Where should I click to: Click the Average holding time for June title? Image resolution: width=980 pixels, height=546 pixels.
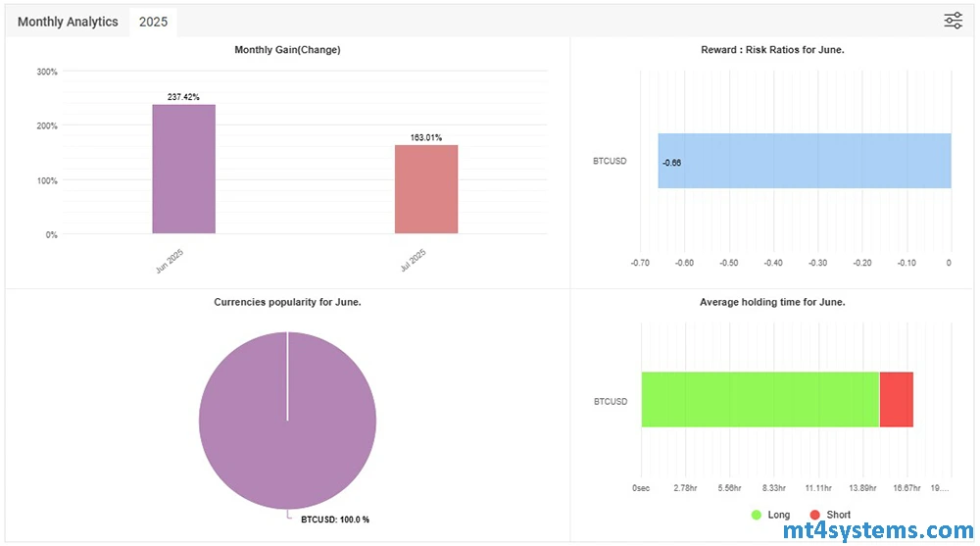(x=772, y=302)
